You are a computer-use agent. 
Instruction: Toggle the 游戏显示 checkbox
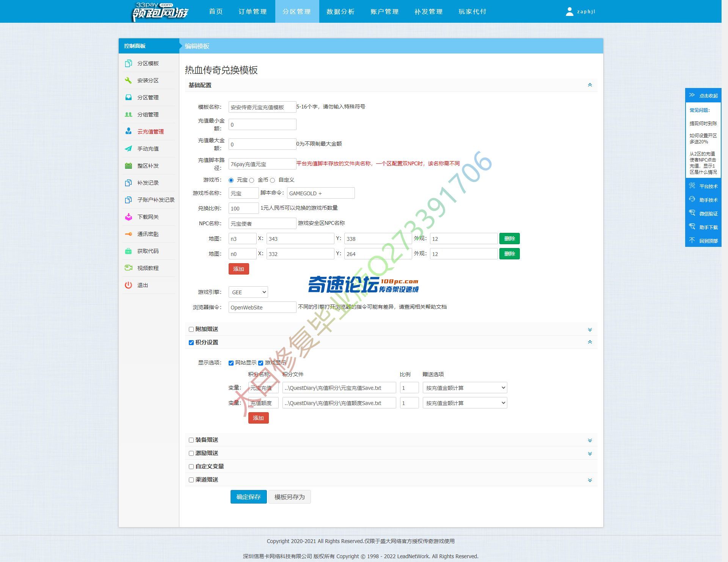click(260, 363)
